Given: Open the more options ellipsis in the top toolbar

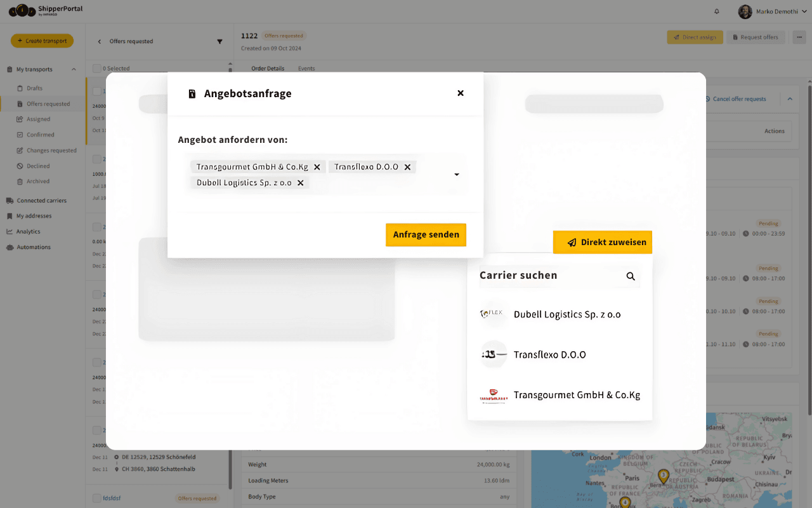Looking at the screenshot, I should pyautogui.click(x=799, y=37).
